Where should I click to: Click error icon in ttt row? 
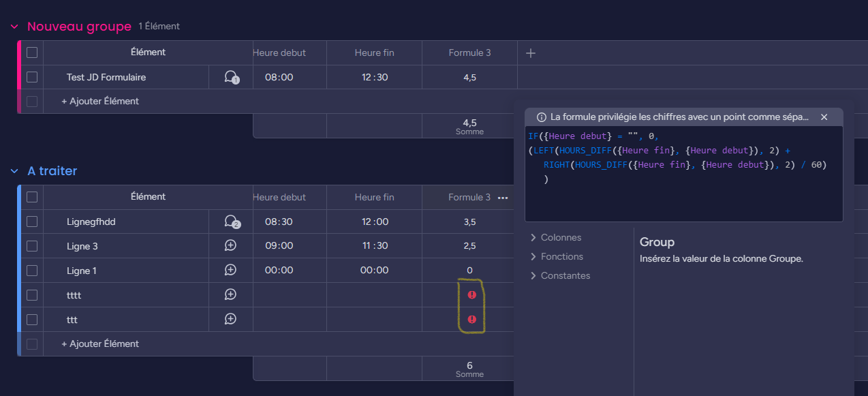point(471,319)
